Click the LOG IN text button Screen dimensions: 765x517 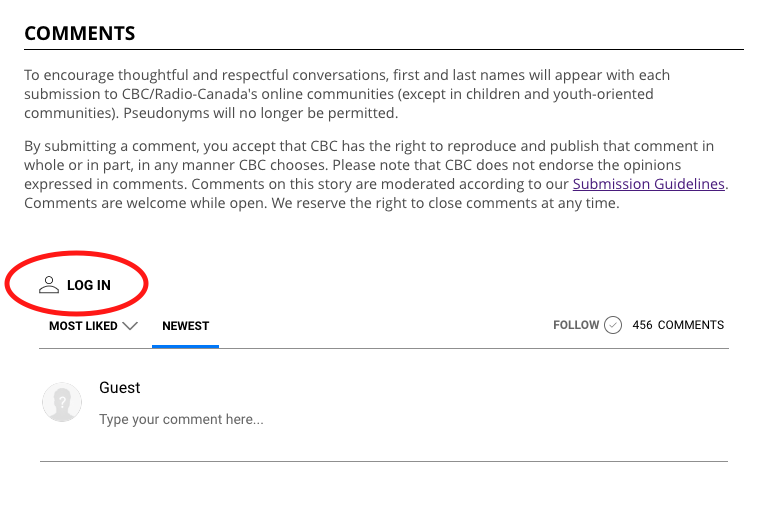coord(89,285)
